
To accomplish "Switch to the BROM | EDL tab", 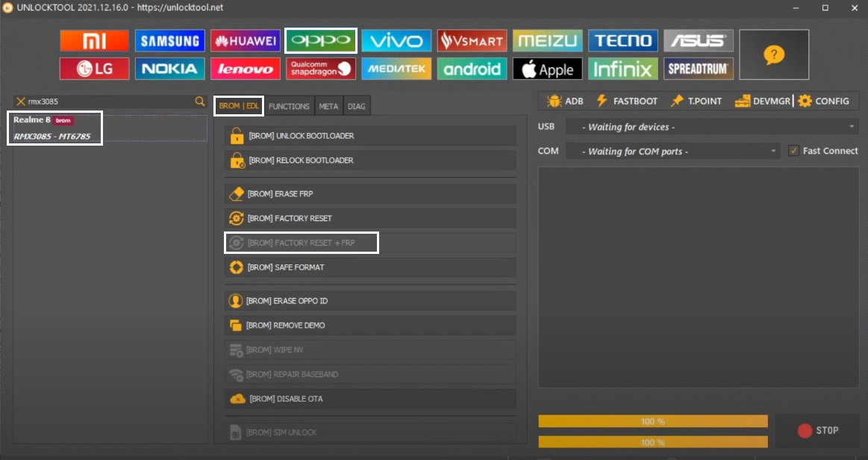I will [x=239, y=106].
